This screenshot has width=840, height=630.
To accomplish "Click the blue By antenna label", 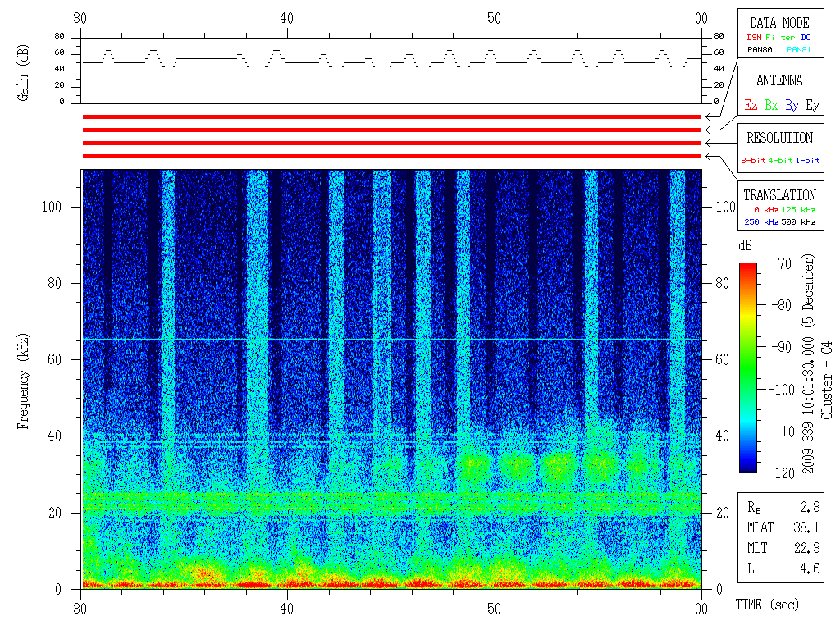I will pyautogui.click(x=792, y=105).
